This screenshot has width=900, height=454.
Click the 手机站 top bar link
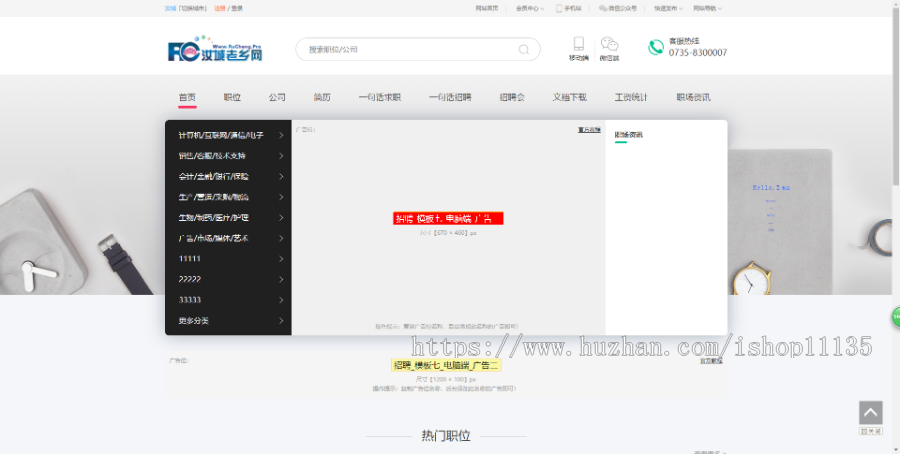tap(569, 9)
